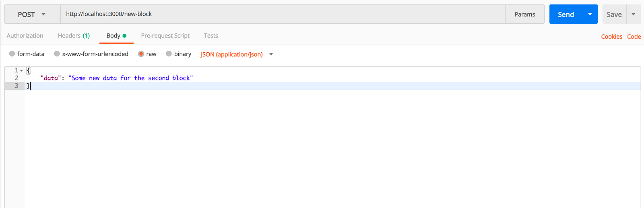Open the POST method dropdown

(x=32, y=14)
